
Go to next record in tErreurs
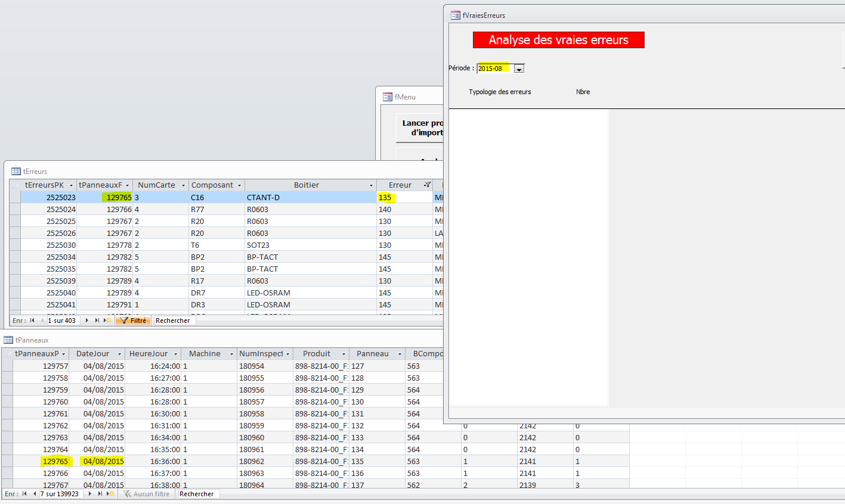[87, 321]
